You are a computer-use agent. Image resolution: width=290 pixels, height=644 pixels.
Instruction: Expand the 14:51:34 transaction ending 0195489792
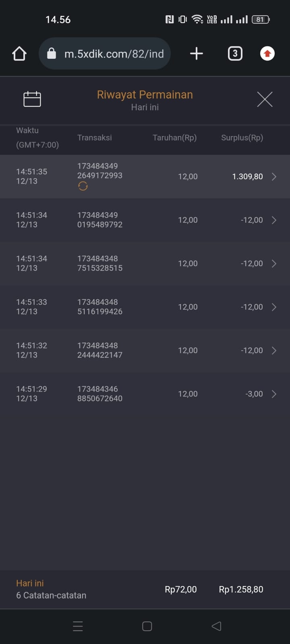coord(274,220)
